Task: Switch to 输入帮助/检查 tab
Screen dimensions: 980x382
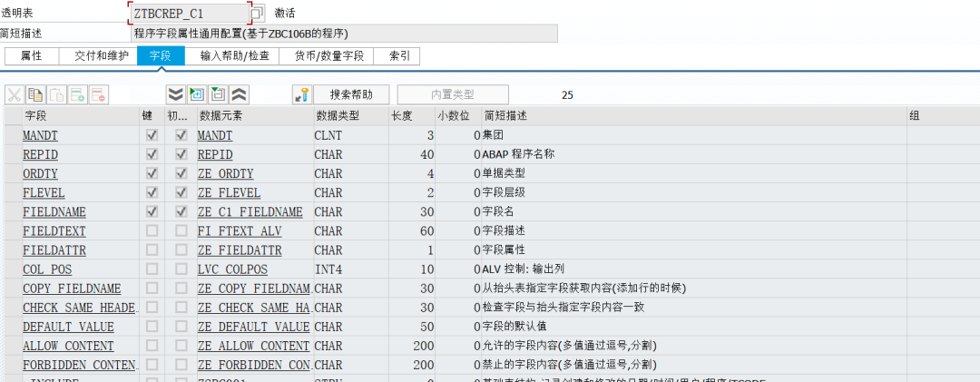Action: 232,55
